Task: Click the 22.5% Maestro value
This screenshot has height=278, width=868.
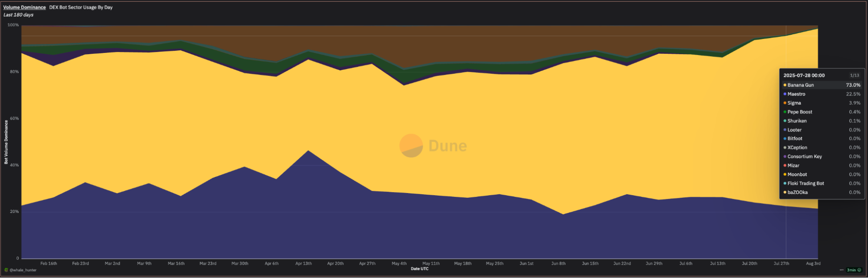Action: pyautogui.click(x=853, y=94)
